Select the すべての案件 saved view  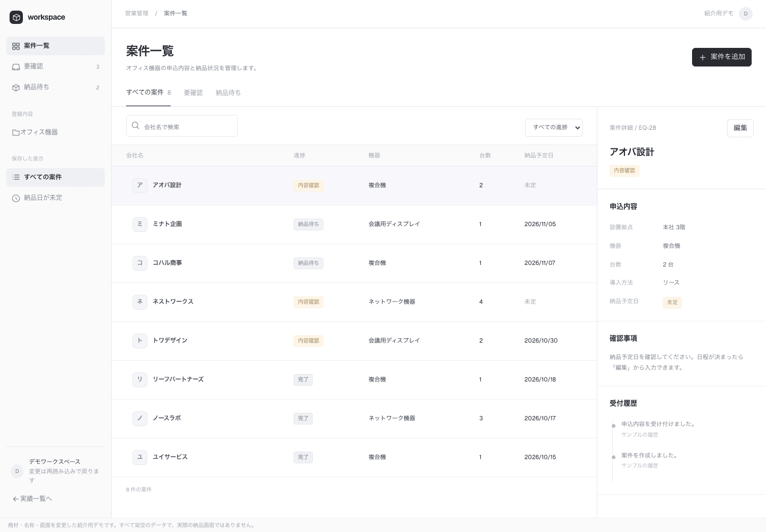(55, 177)
